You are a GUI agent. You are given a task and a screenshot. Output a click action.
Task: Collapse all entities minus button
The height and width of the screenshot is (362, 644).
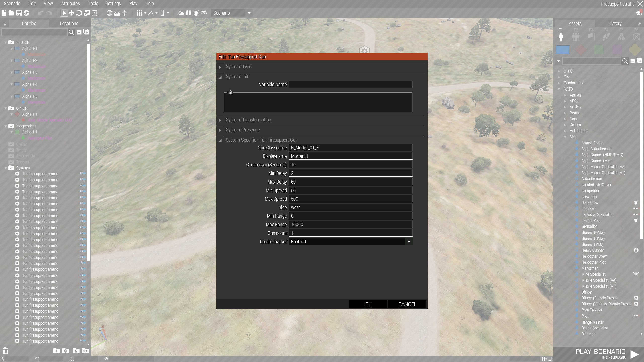click(79, 32)
